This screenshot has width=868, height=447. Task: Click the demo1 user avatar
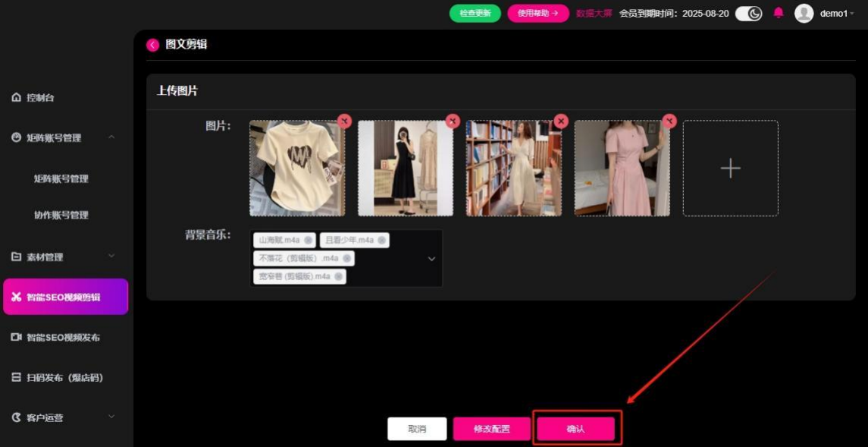804,13
